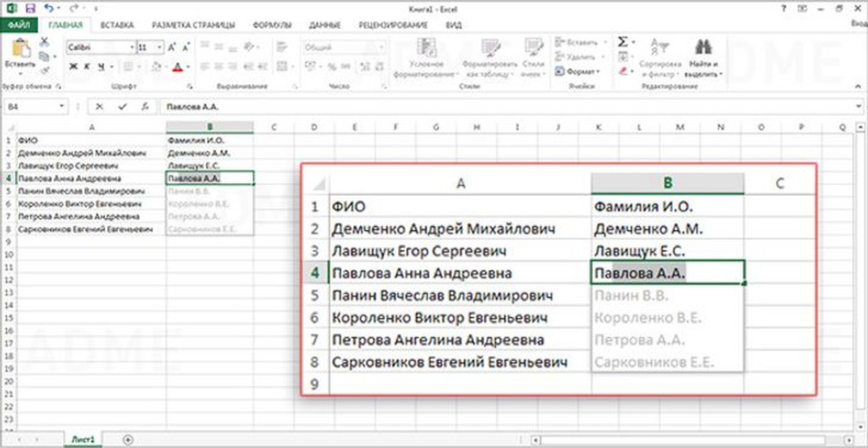Image resolution: width=868 pixels, height=448 pixels.
Task: Expand the Name Box dropdown arrow
Action: click(61, 106)
